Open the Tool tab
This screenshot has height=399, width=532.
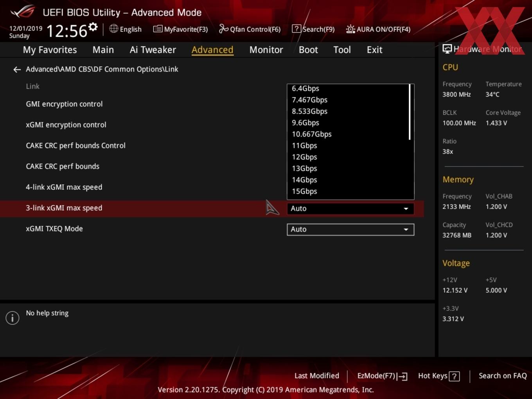pyautogui.click(x=342, y=50)
